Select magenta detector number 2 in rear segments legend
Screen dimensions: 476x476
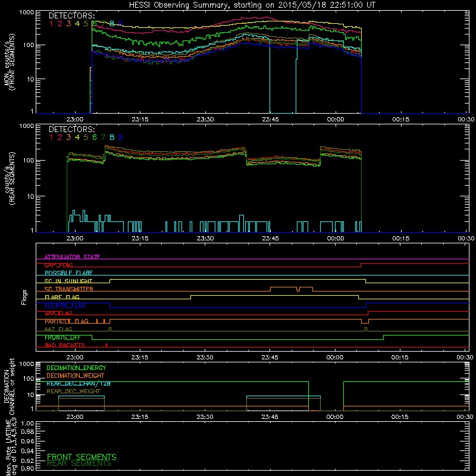(x=60, y=137)
